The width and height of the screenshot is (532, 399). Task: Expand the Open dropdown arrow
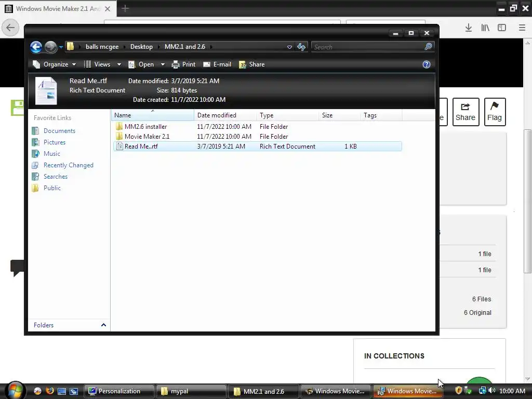point(163,64)
